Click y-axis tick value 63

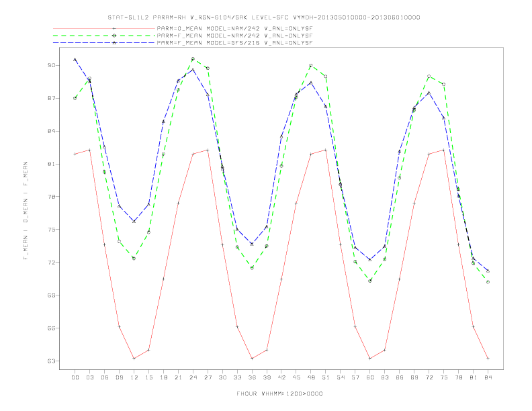point(51,361)
